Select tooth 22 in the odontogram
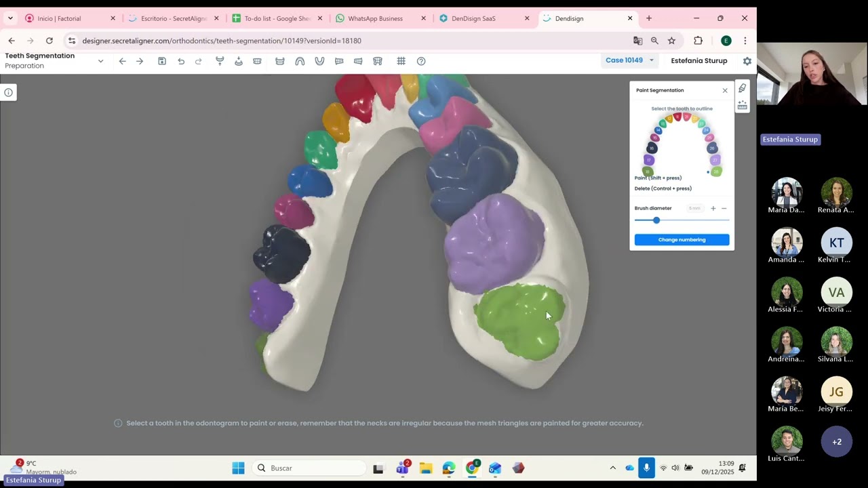Viewport: 868px width, 488px height. (x=695, y=119)
